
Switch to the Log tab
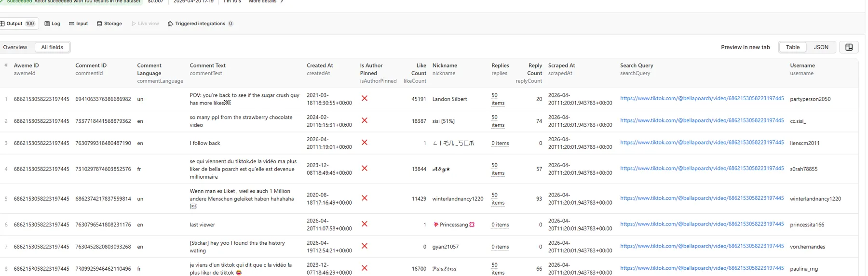52,24
